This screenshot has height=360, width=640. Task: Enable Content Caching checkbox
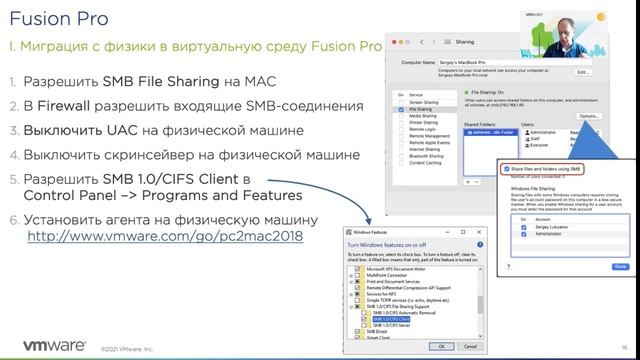401,163
